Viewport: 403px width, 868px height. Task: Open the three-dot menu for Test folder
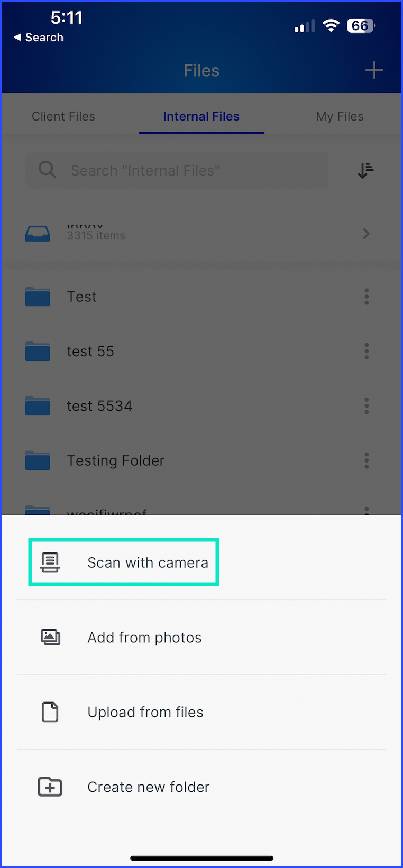pyautogui.click(x=367, y=297)
